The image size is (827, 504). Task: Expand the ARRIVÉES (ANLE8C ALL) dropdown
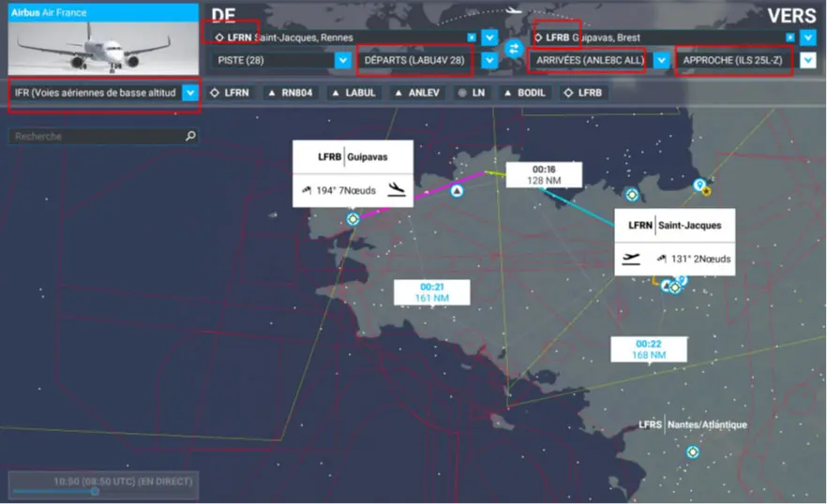pos(661,60)
